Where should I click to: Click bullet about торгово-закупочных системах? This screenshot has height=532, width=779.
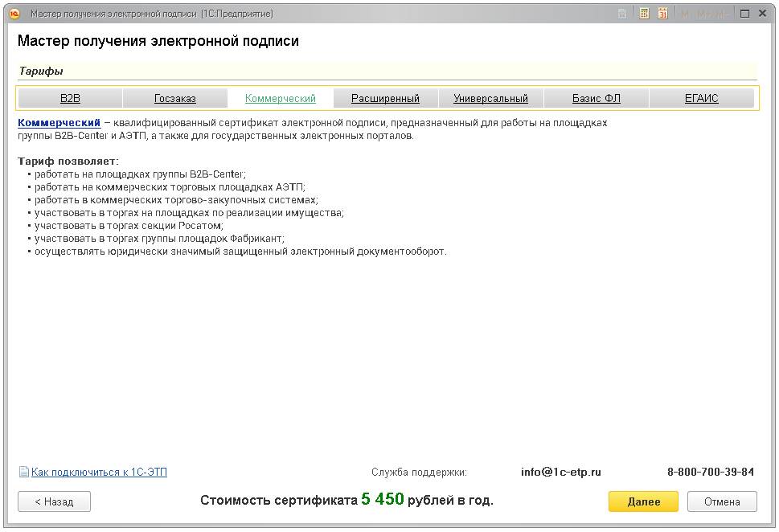pyautogui.click(x=176, y=200)
